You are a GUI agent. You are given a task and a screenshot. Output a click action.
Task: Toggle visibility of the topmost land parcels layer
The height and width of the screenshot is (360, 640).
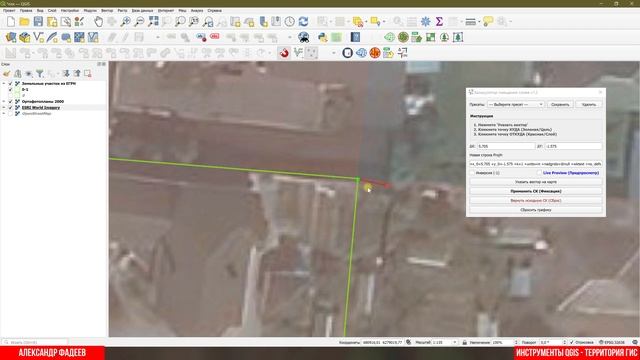click(11, 84)
